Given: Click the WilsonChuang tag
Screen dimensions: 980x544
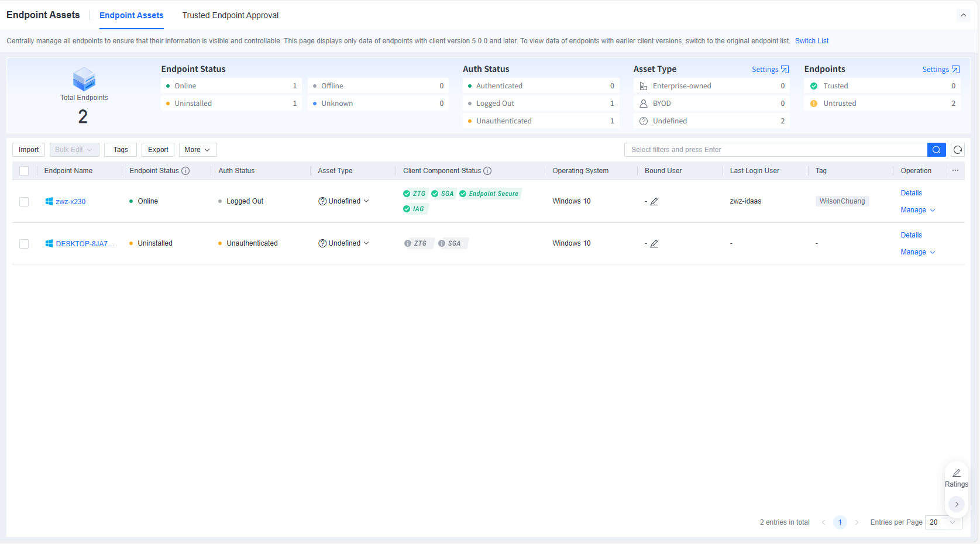Looking at the screenshot, I should pyautogui.click(x=842, y=201).
